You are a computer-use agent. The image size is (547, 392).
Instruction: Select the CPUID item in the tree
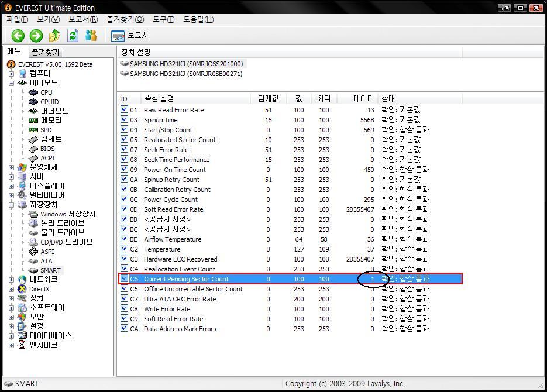click(50, 102)
